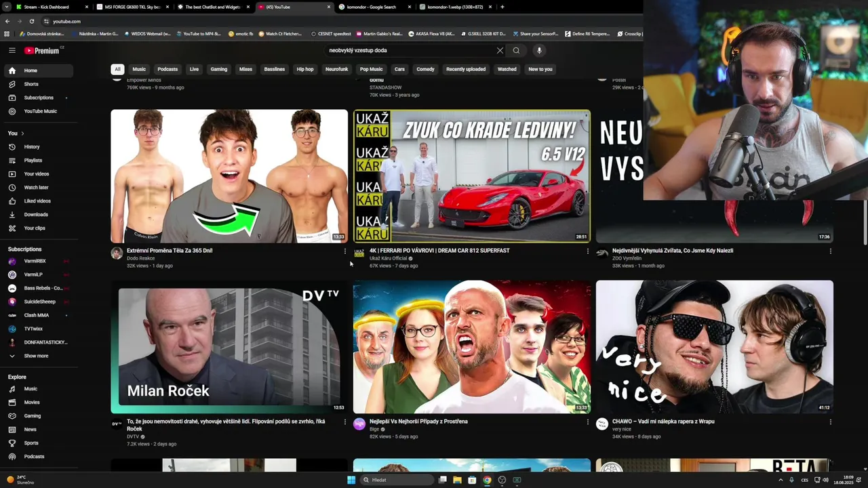The image size is (868, 488).
Task: Select the All filter chip
Action: click(x=117, y=69)
